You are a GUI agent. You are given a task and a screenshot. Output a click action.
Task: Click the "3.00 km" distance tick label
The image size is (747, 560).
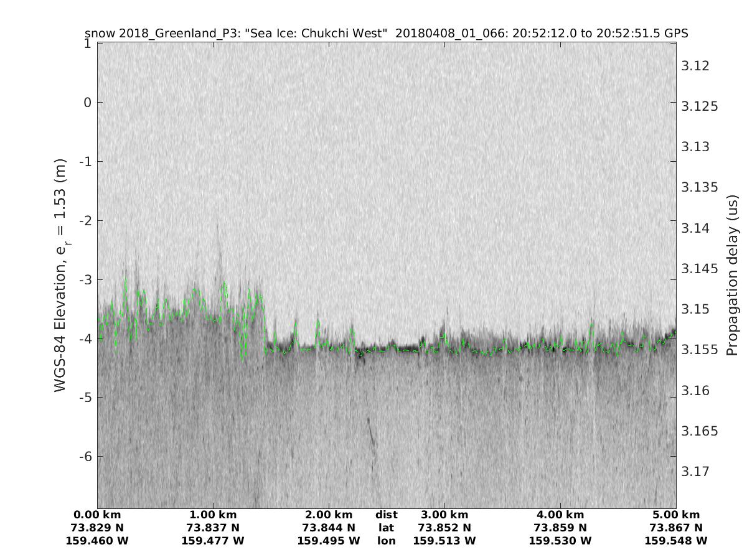coord(444,515)
